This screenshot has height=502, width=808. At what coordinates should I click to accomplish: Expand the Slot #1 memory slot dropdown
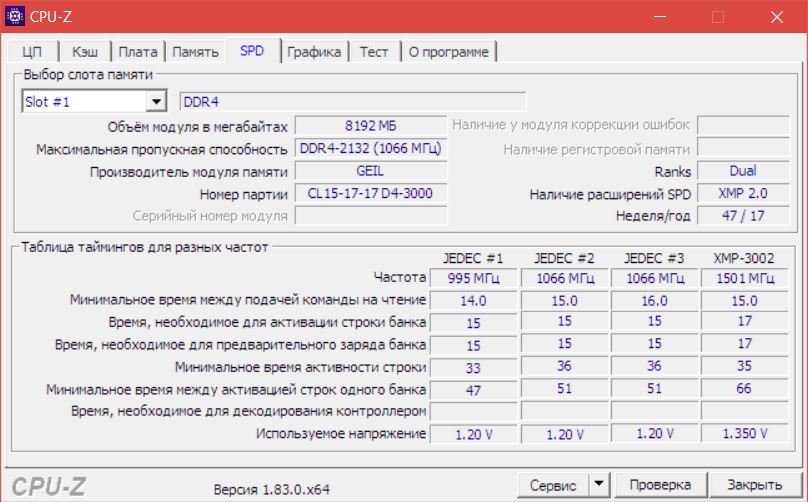(x=156, y=102)
